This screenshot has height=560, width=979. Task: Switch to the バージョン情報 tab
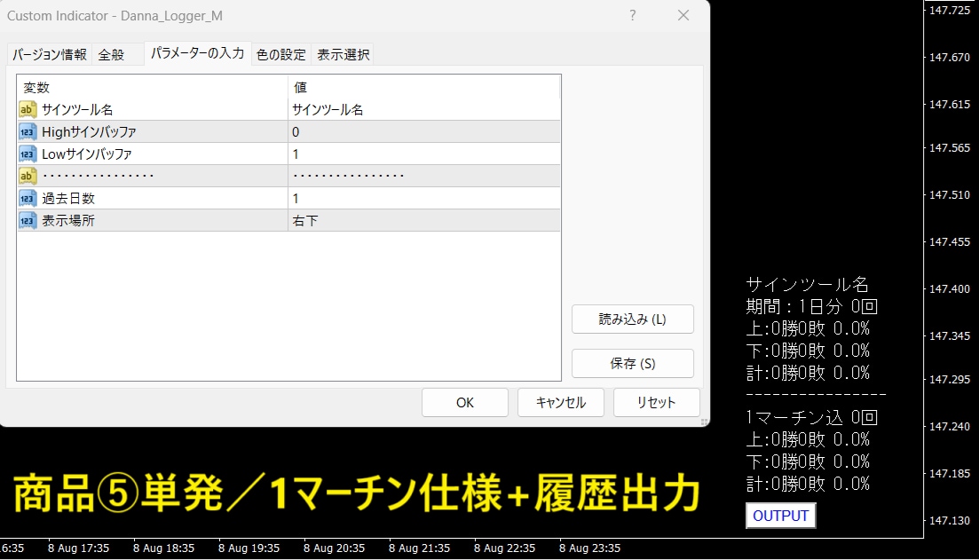(50, 55)
